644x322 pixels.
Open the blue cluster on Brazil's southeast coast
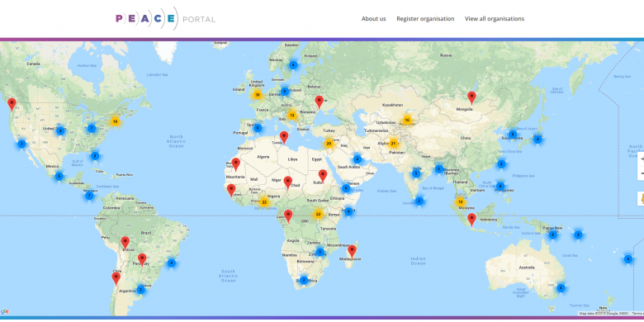click(171, 263)
